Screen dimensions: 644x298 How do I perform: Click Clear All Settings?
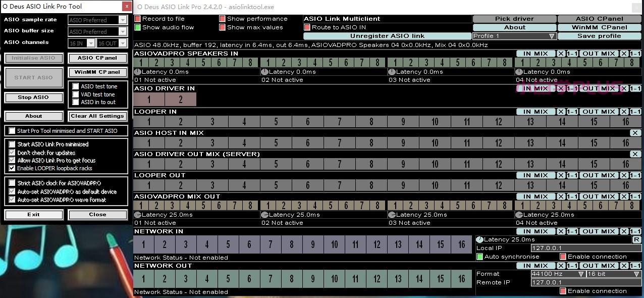[x=97, y=116]
